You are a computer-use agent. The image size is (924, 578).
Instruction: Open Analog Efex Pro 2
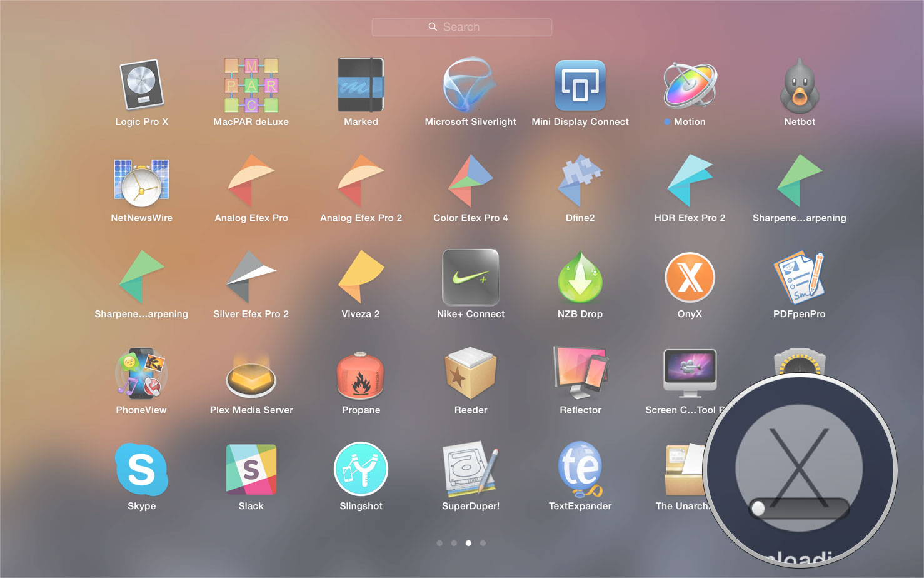(x=361, y=181)
